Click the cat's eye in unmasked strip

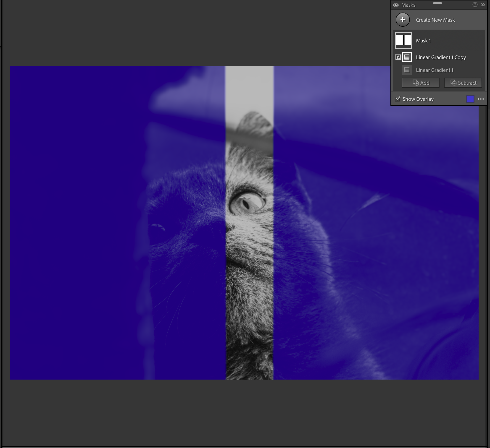pos(247,203)
